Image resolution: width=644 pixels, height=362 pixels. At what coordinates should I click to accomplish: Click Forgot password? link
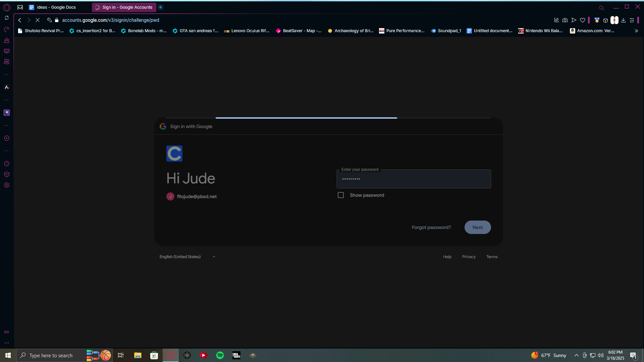tap(431, 227)
